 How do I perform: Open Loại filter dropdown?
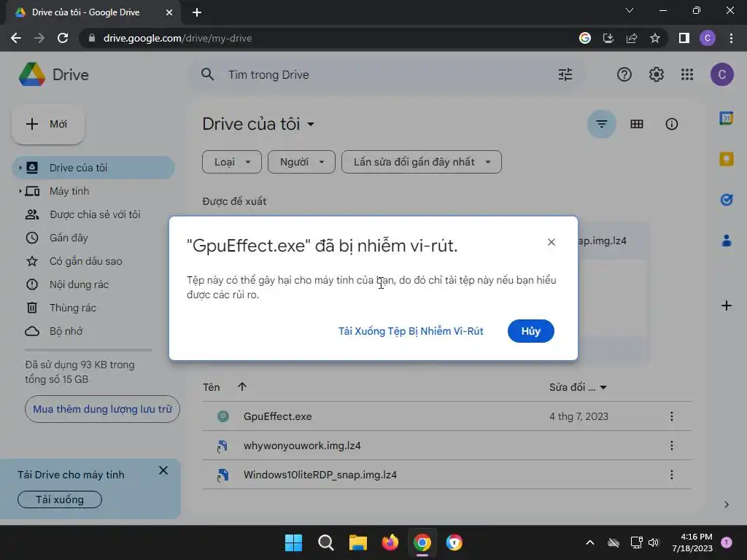pyautogui.click(x=231, y=162)
